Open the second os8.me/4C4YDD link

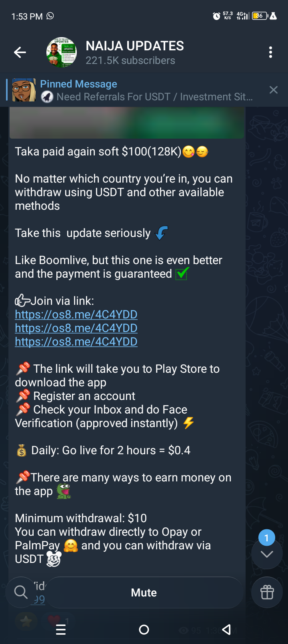point(76,328)
